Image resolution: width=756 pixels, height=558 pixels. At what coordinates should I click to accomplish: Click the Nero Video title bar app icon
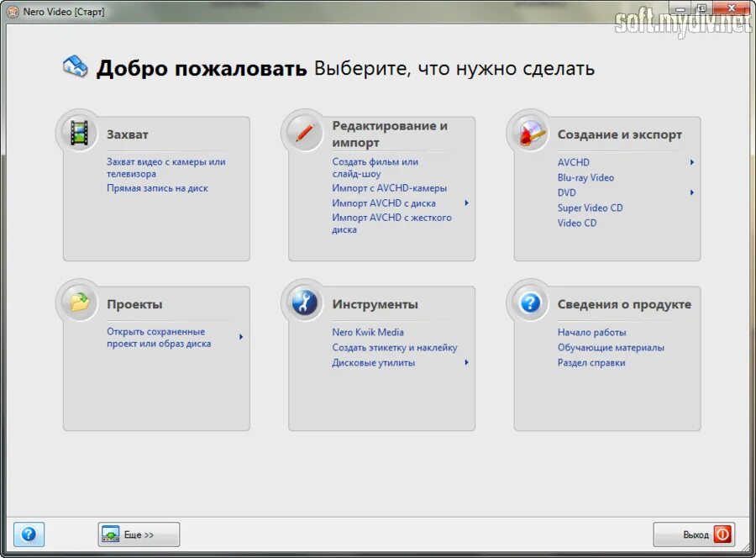pos(13,12)
